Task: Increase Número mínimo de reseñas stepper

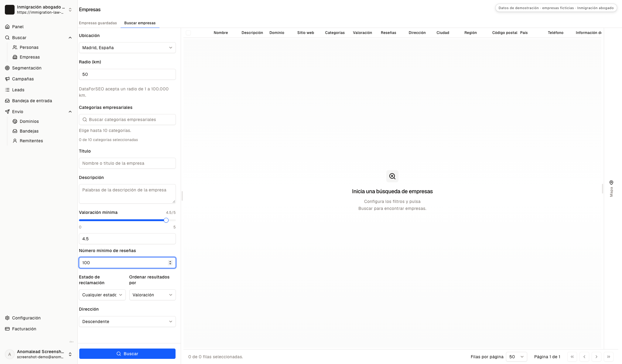Action: point(170,261)
